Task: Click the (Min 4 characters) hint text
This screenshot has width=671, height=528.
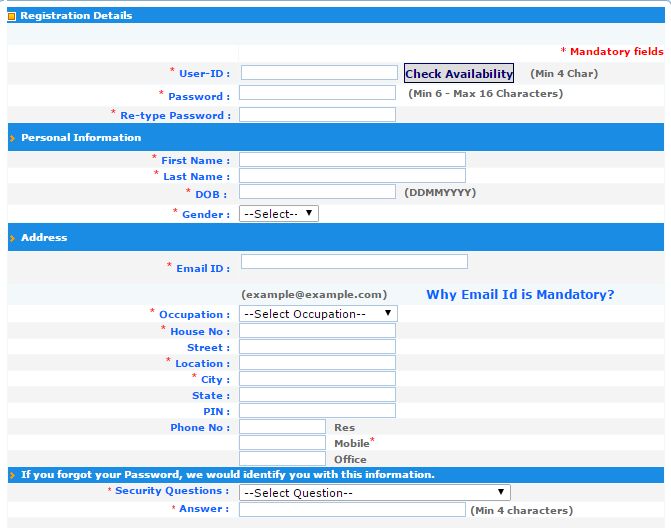Action: 521,510
